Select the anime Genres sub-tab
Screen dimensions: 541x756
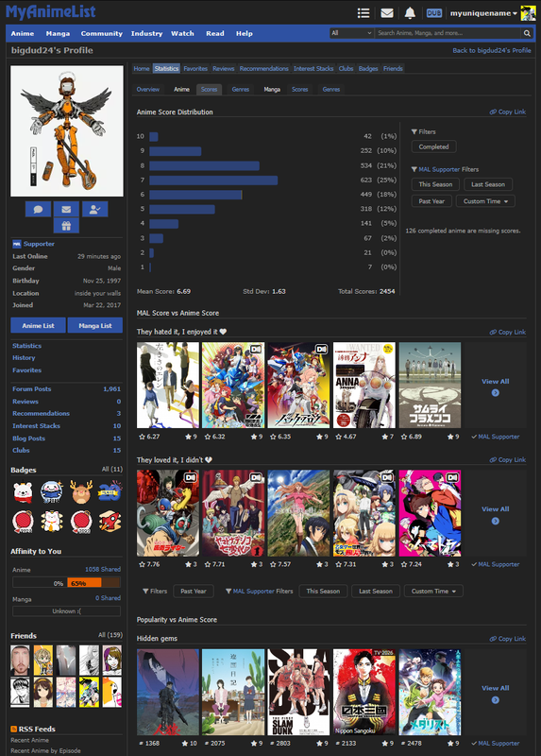(241, 89)
